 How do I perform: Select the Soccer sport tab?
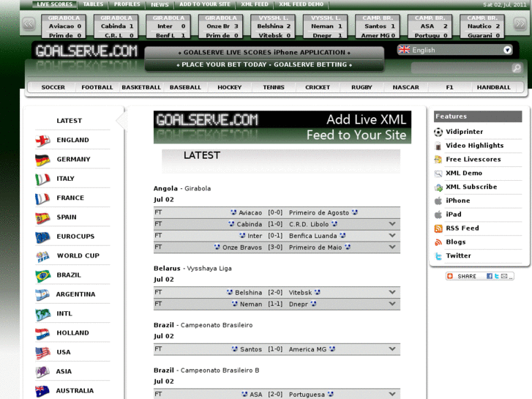53,87
